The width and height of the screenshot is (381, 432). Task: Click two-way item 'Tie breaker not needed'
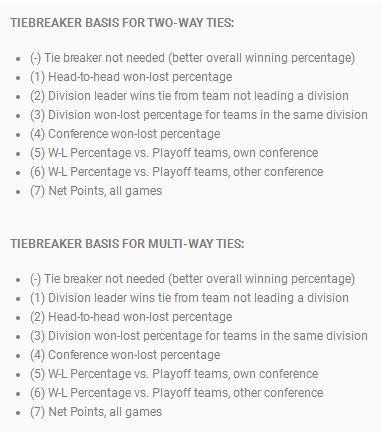[192, 58]
